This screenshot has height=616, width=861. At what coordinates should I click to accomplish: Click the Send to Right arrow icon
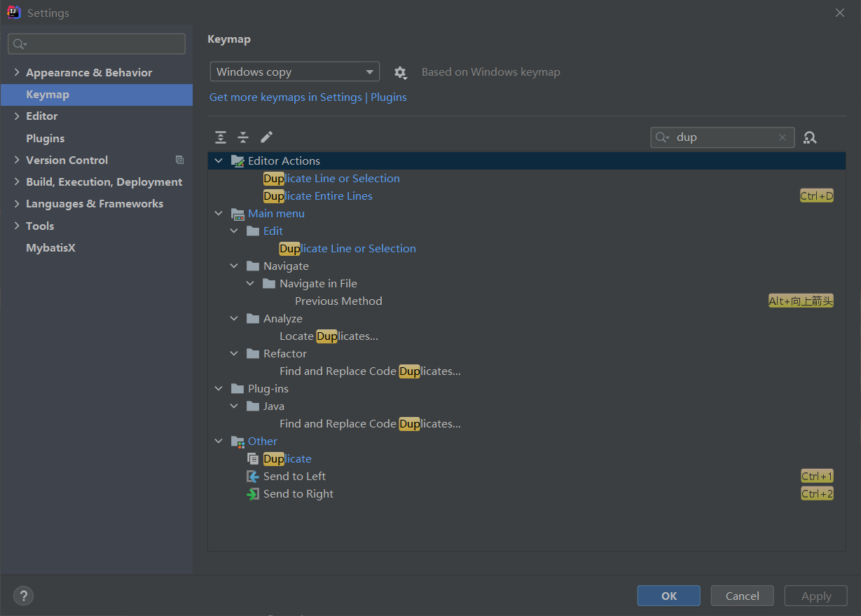253,494
